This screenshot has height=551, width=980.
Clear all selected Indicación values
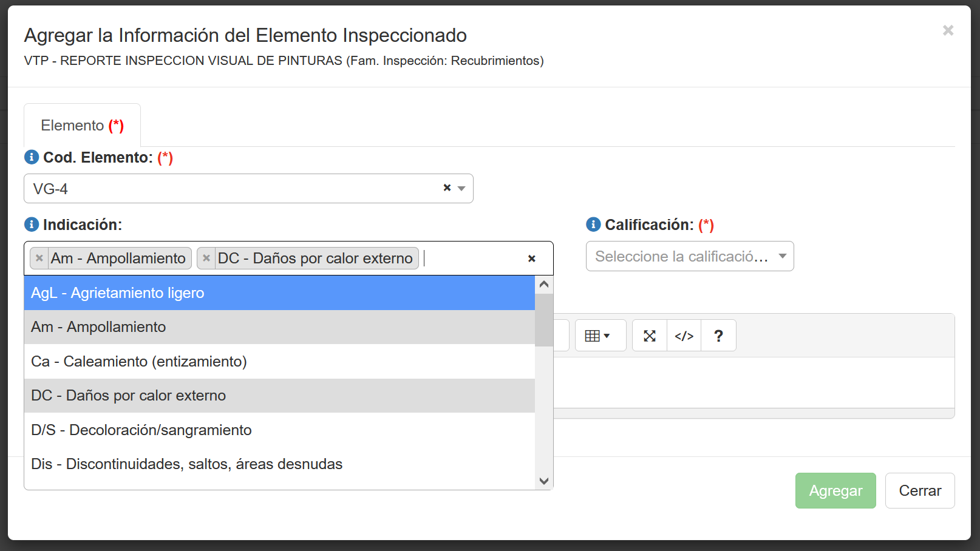pyautogui.click(x=531, y=259)
